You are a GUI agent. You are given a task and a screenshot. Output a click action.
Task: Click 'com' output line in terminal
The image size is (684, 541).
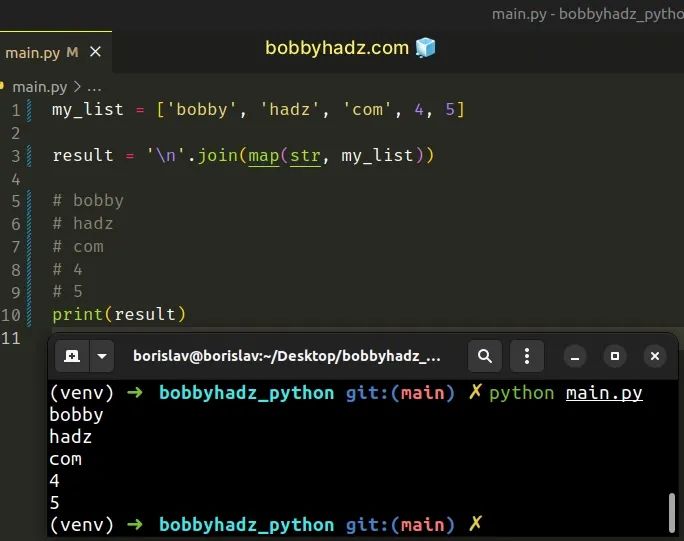point(65,459)
